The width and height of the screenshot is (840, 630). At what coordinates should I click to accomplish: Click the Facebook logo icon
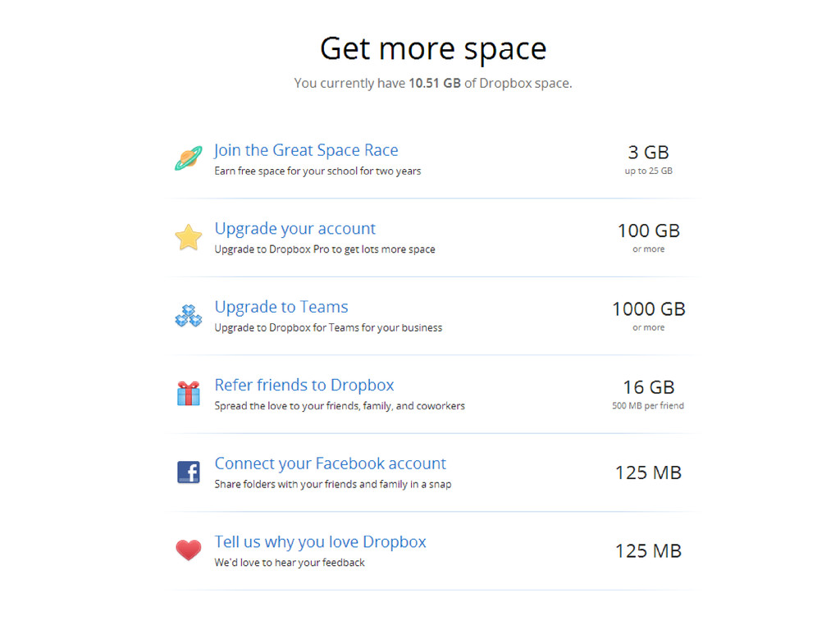(189, 472)
